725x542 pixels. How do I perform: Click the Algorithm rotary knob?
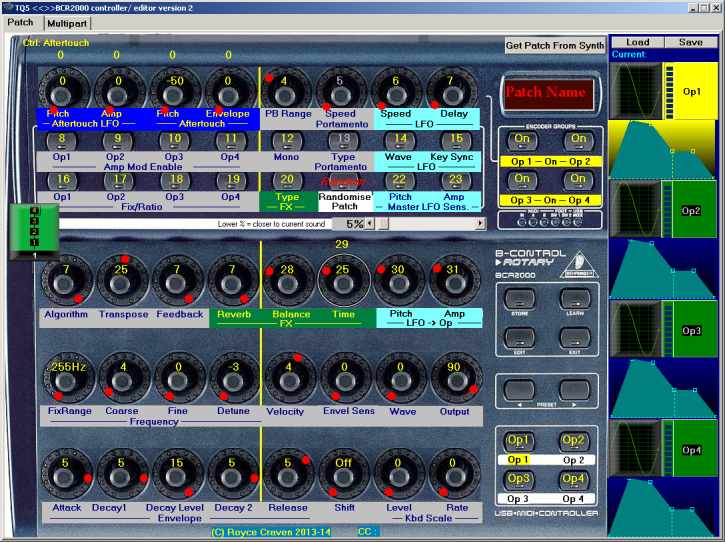click(x=66, y=283)
